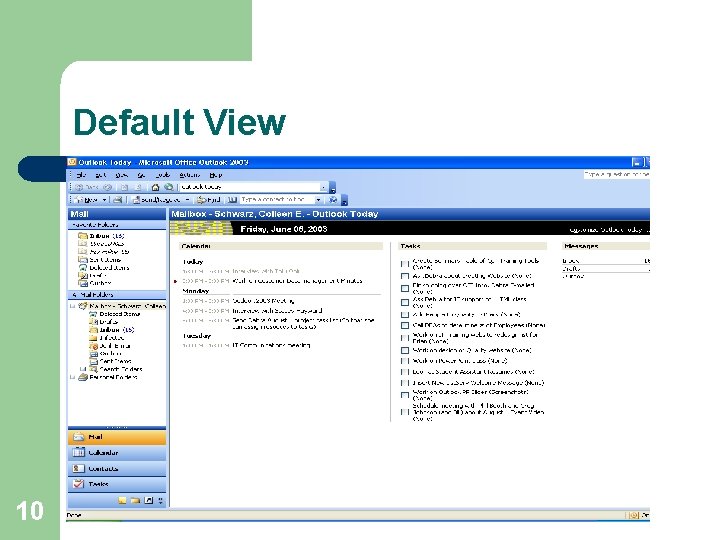The image size is (720, 540).
Task: Open Inbox (15) in Favorite Folders
Action: point(101,236)
